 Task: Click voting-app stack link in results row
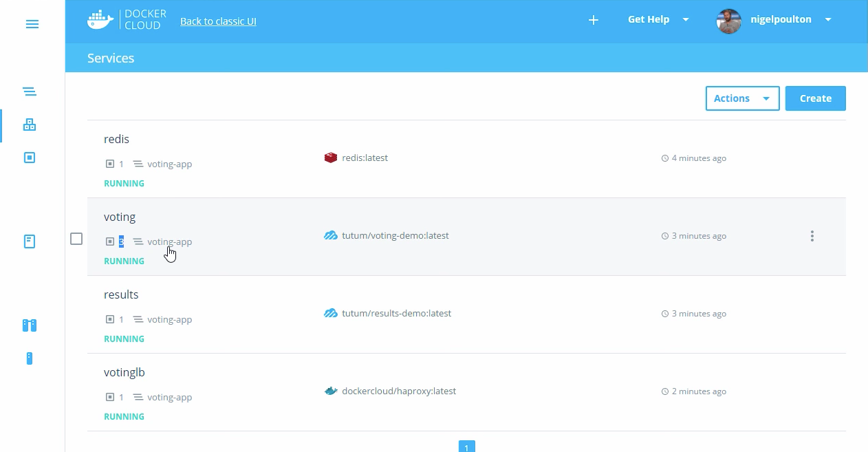coord(169,319)
